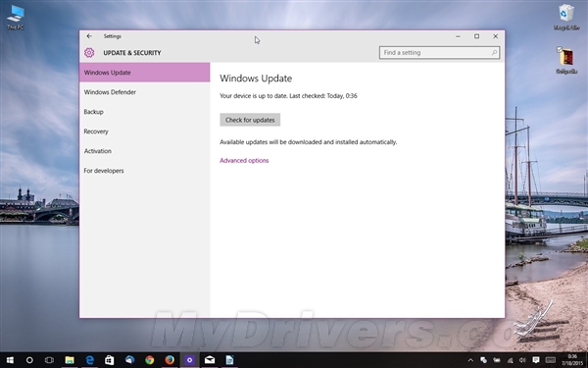
Task: Click the 'Settings' window title text
Action: coord(113,36)
